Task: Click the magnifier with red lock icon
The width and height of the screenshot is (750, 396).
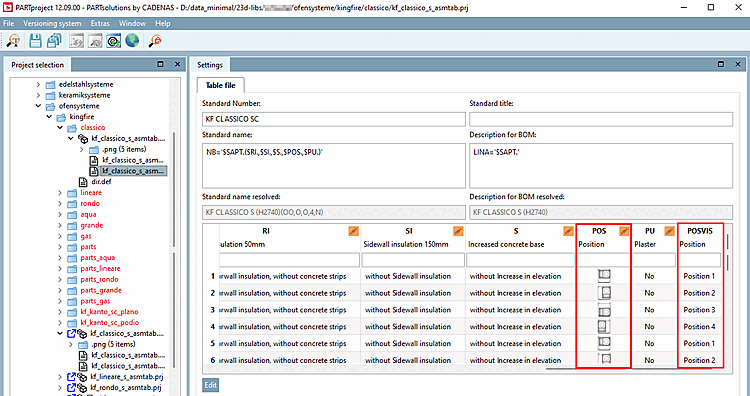Action: pos(155,41)
